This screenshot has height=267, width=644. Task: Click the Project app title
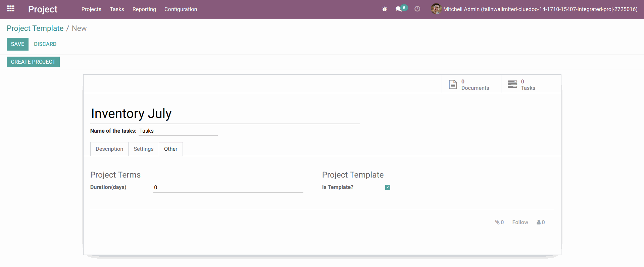pos(43,9)
